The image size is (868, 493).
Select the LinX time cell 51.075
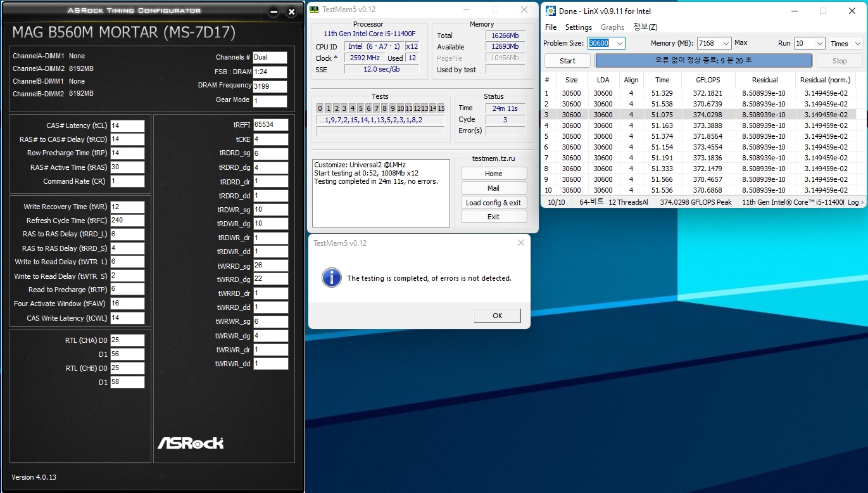pyautogui.click(x=662, y=115)
